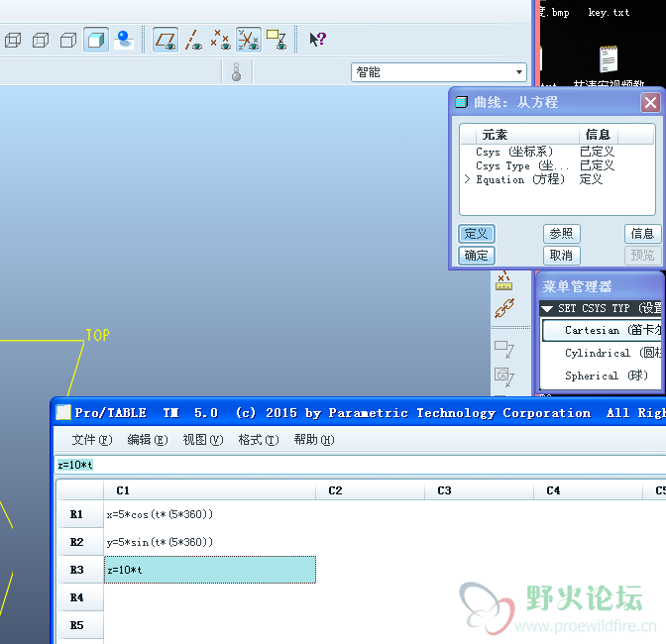The height and width of the screenshot is (644, 666).
Task: Select Csys (坐标系) element row
Action: point(557,152)
